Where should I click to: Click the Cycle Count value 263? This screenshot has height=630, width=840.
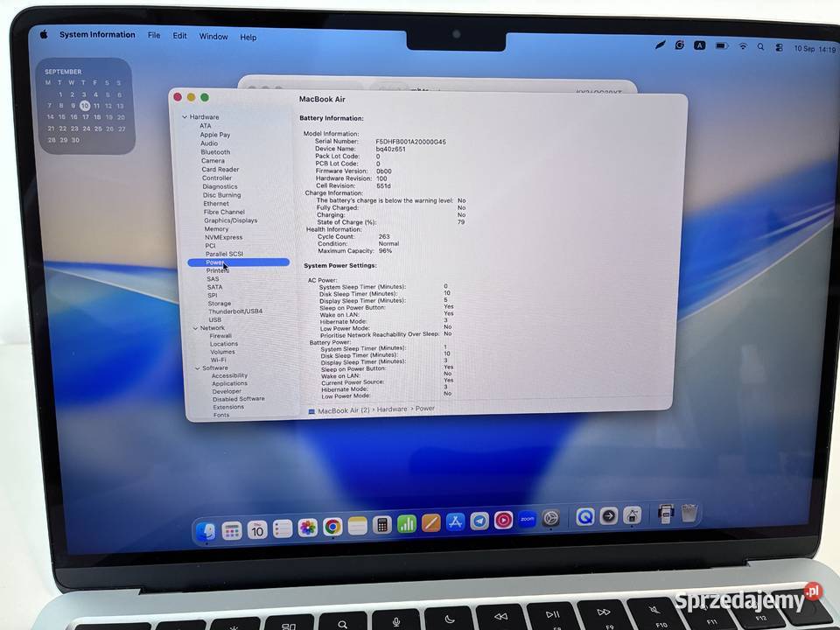click(x=384, y=236)
